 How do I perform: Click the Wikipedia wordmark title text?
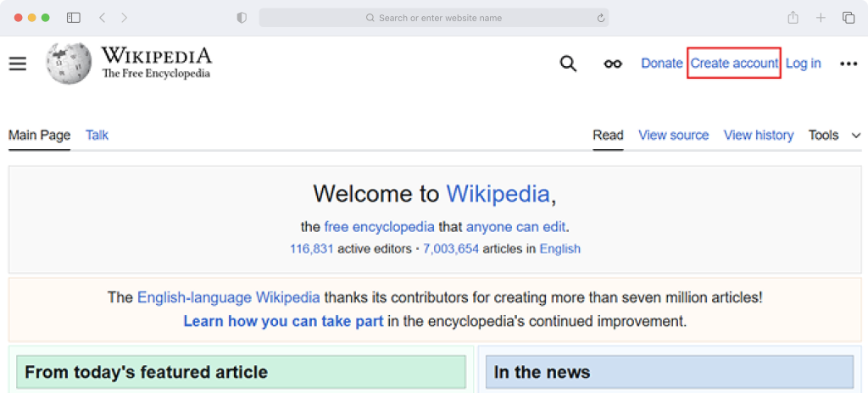coord(156,56)
